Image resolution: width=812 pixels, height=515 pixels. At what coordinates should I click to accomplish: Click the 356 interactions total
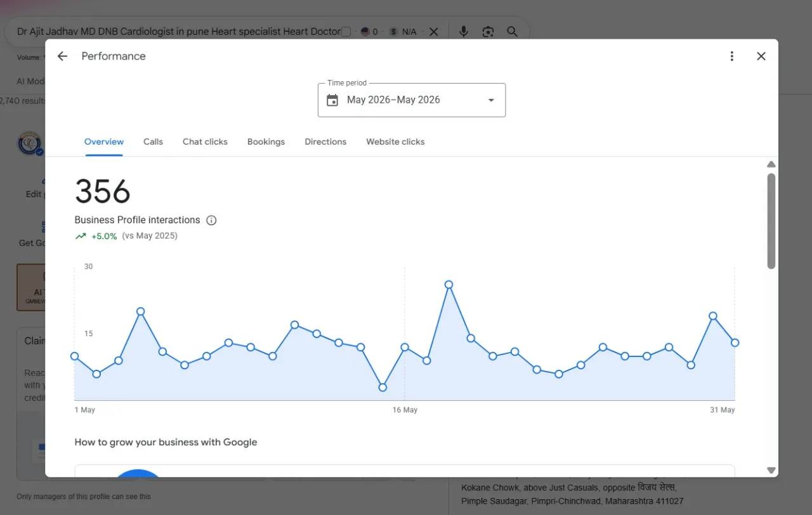pyautogui.click(x=103, y=191)
